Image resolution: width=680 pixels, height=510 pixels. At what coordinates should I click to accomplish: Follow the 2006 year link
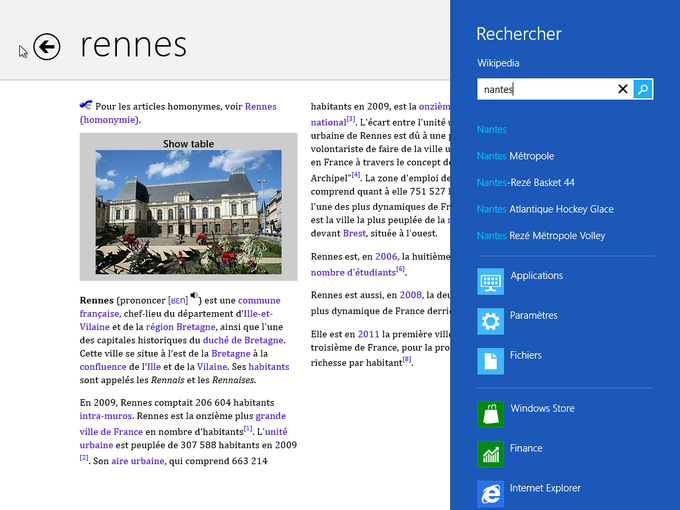(x=386, y=257)
